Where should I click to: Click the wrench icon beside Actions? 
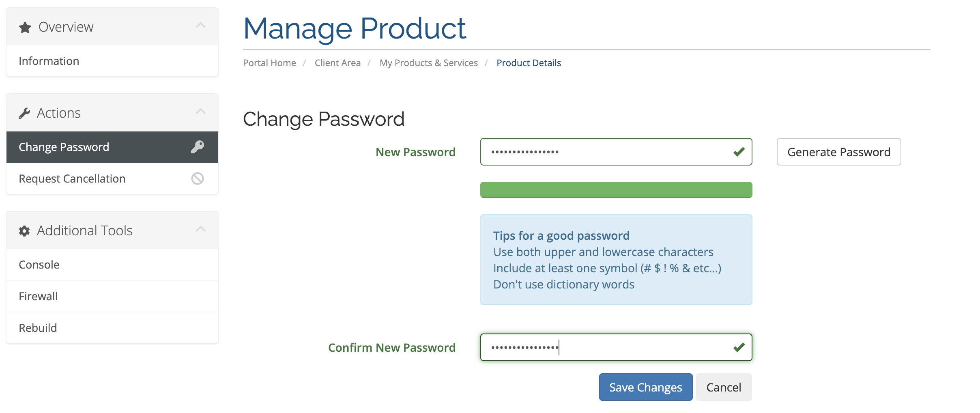pyautogui.click(x=24, y=113)
